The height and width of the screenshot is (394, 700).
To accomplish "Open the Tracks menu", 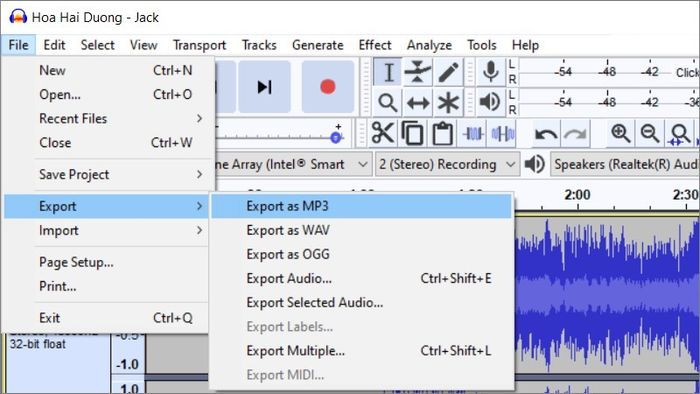I will [x=259, y=45].
